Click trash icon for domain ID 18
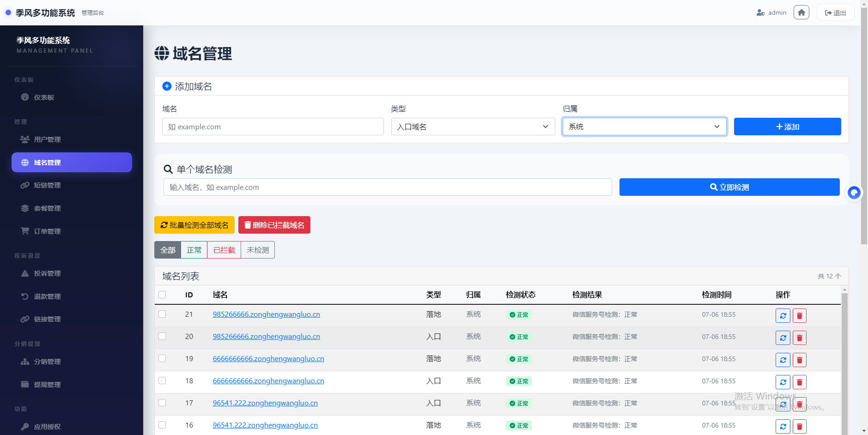Viewport: 868px width, 435px height. pos(800,382)
